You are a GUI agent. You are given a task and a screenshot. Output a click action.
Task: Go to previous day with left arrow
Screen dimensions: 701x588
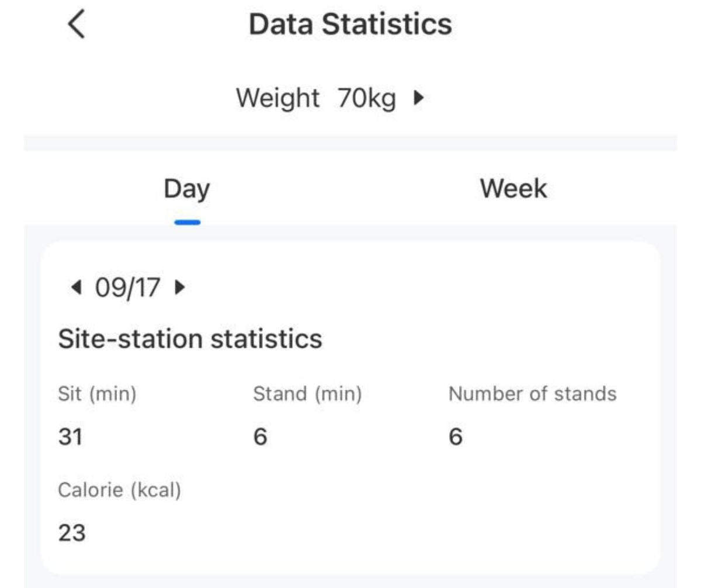tap(75, 287)
